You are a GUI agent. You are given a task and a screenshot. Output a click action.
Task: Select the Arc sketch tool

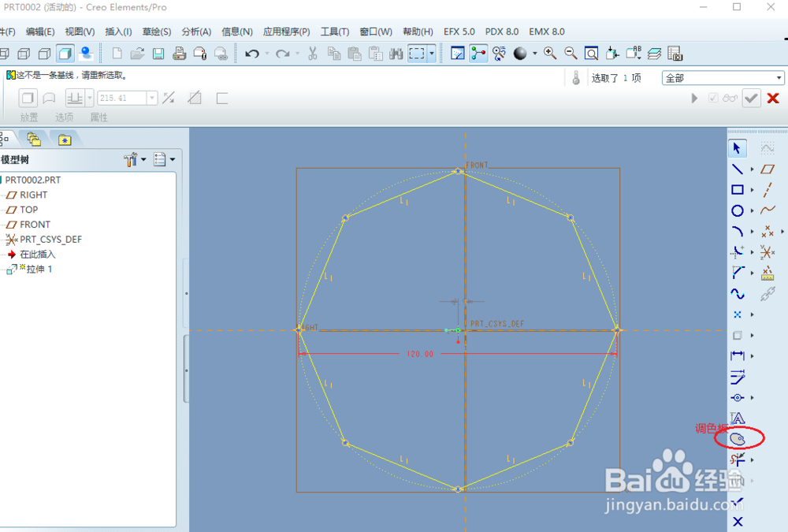738,231
